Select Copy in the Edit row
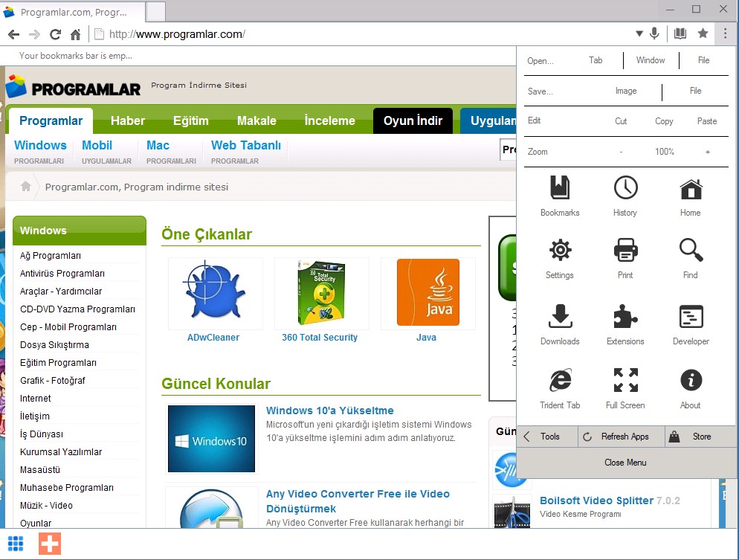Viewport: 739px width, 560px height. [664, 121]
